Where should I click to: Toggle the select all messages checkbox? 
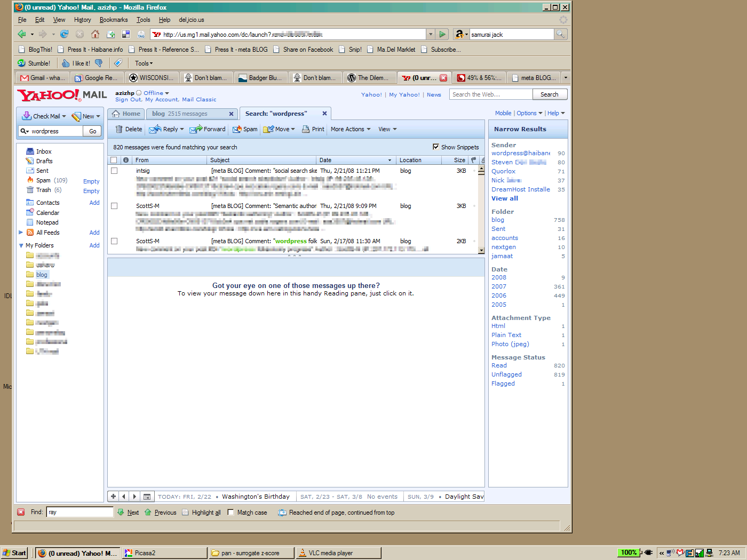114,160
